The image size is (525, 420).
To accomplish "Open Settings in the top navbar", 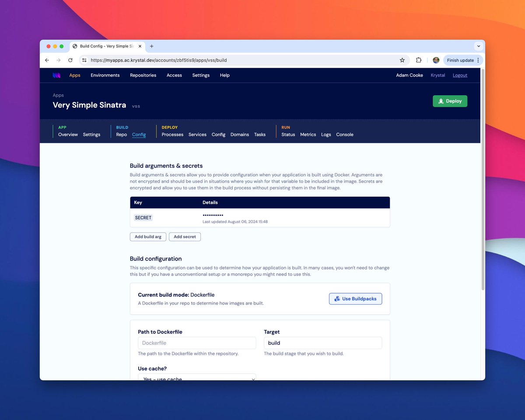I will [x=201, y=75].
